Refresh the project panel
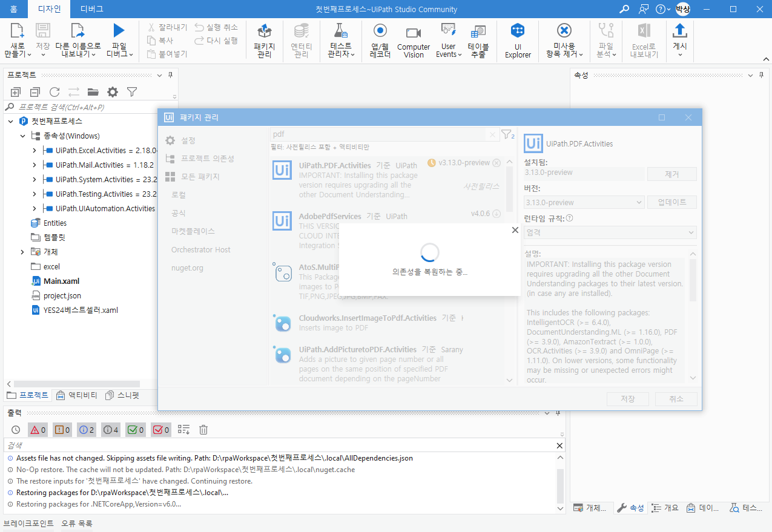 pos(54,92)
